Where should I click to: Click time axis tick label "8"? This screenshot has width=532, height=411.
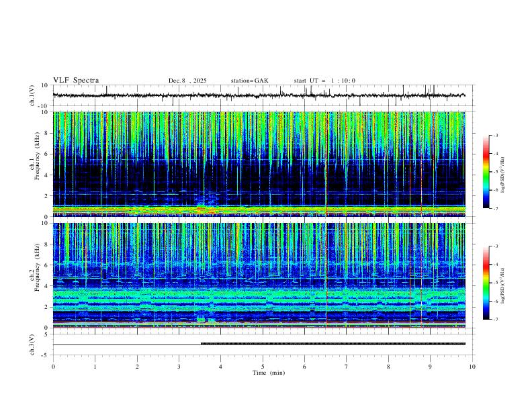388,367
